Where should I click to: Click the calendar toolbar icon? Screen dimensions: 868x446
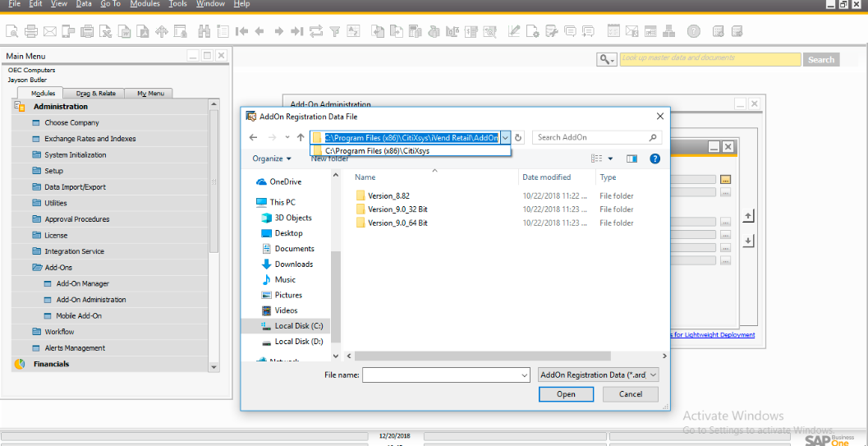pyautogui.click(x=613, y=31)
